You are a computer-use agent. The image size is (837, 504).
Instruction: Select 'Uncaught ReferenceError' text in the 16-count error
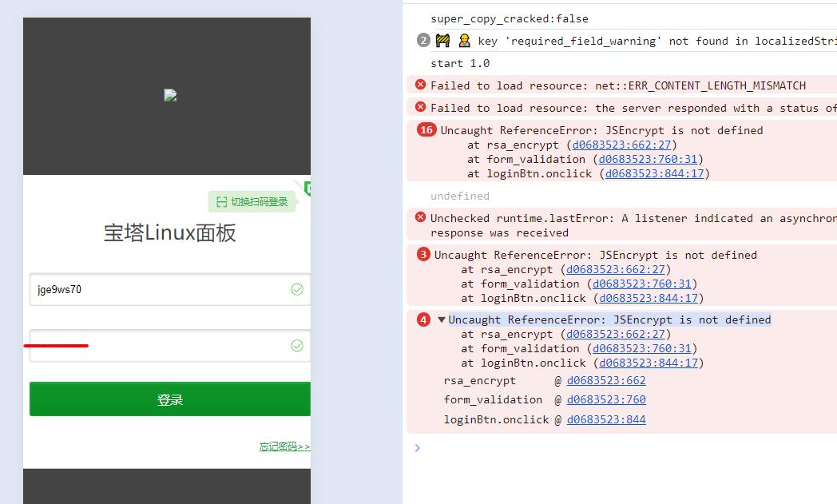click(x=601, y=130)
